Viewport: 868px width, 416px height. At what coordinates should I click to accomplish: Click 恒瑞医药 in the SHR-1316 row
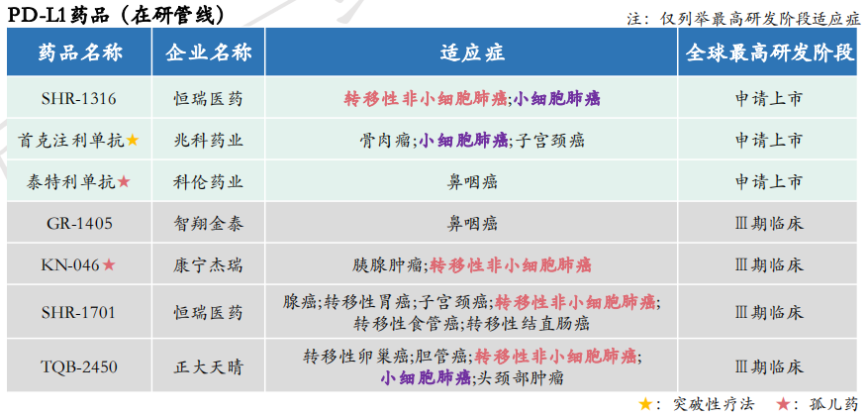pos(208,99)
